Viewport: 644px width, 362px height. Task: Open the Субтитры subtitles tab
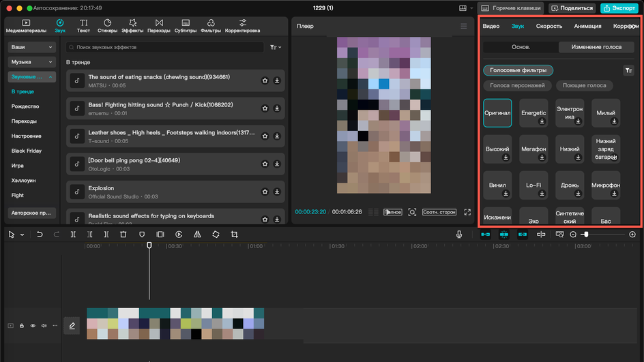click(186, 26)
